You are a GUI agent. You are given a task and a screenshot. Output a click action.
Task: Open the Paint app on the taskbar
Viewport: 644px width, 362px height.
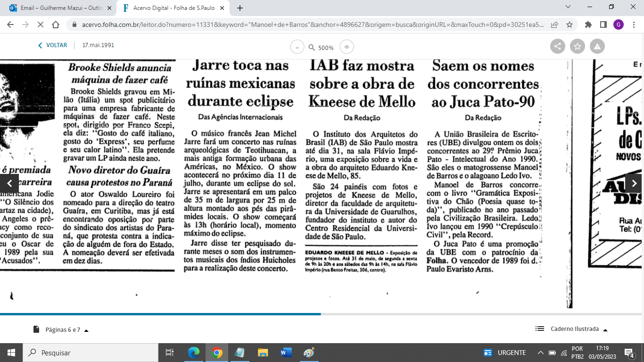[x=308, y=353]
